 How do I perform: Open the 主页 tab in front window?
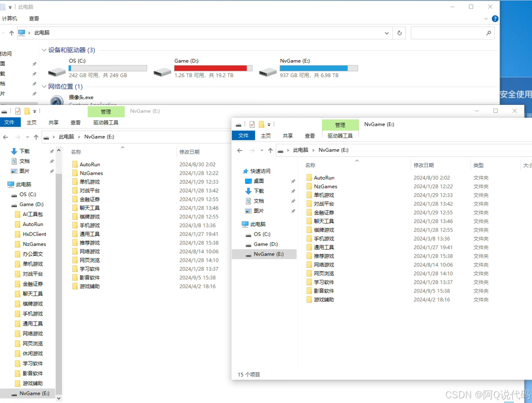tap(266, 136)
